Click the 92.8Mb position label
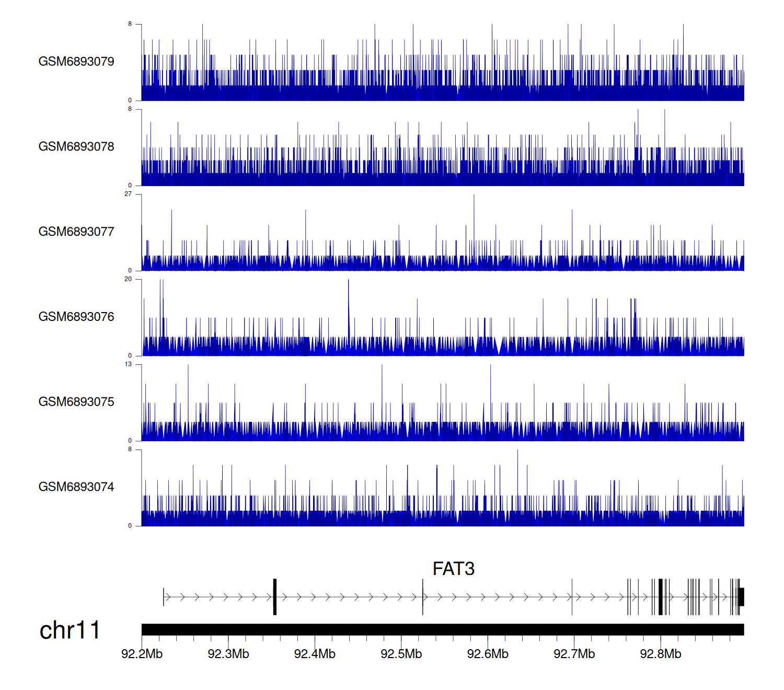Viewport: 784px width, 690px height. tap(661, 654)
